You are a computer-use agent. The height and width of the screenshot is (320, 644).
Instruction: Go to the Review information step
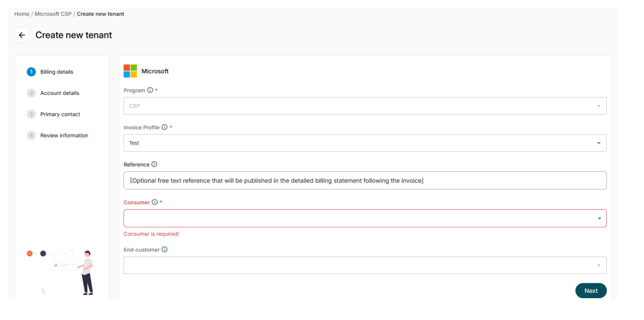(64, 136)
